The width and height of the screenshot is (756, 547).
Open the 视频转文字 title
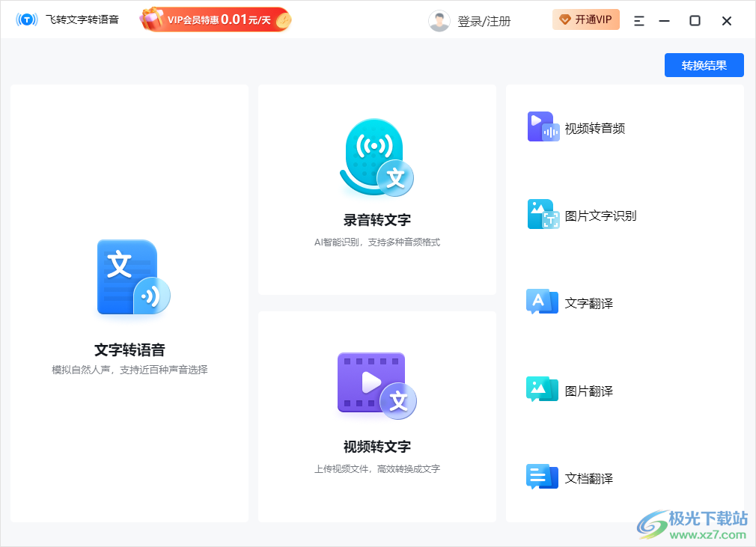pyautogui.click(x=377, y=447)
